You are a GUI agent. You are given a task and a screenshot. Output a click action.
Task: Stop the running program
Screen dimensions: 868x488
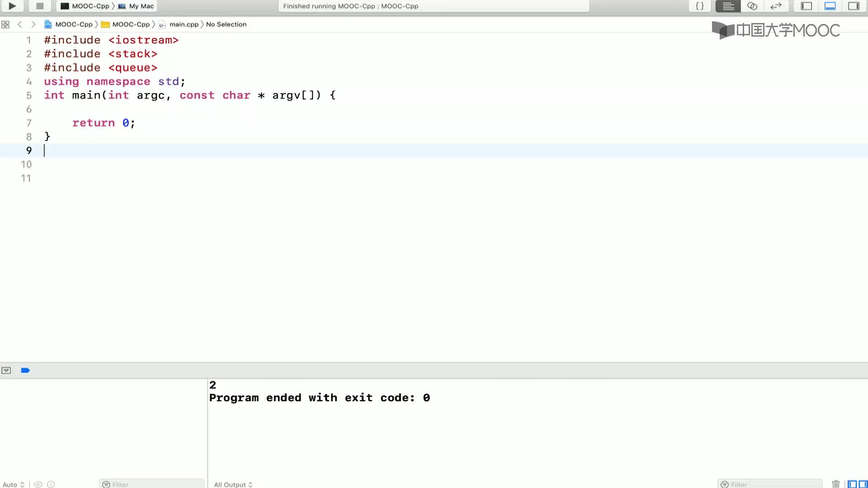(40, 6)
